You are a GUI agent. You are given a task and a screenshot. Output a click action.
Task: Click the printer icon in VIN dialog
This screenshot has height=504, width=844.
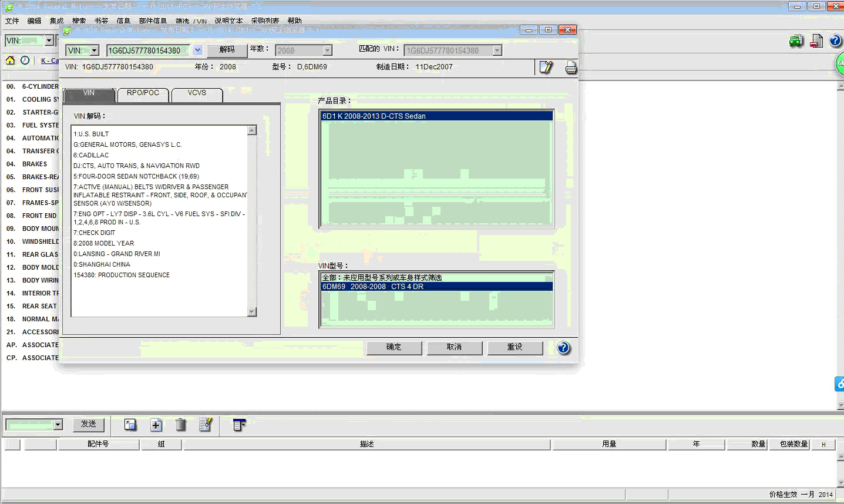tap(571, 68)
